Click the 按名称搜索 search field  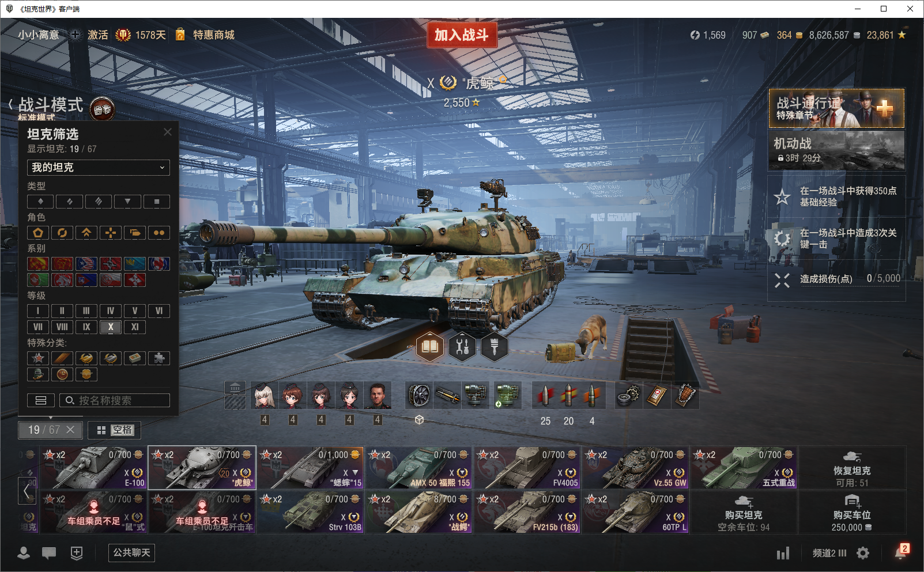tap(115, 400)
